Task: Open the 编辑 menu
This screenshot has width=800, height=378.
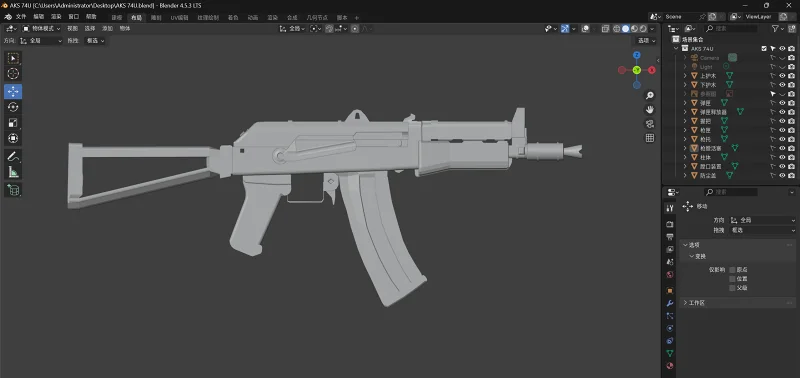Action: 39,17
